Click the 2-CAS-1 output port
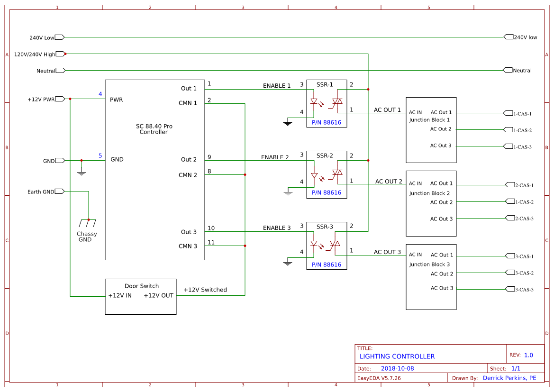This screenshot has height=392, width=554. point(510,184)
